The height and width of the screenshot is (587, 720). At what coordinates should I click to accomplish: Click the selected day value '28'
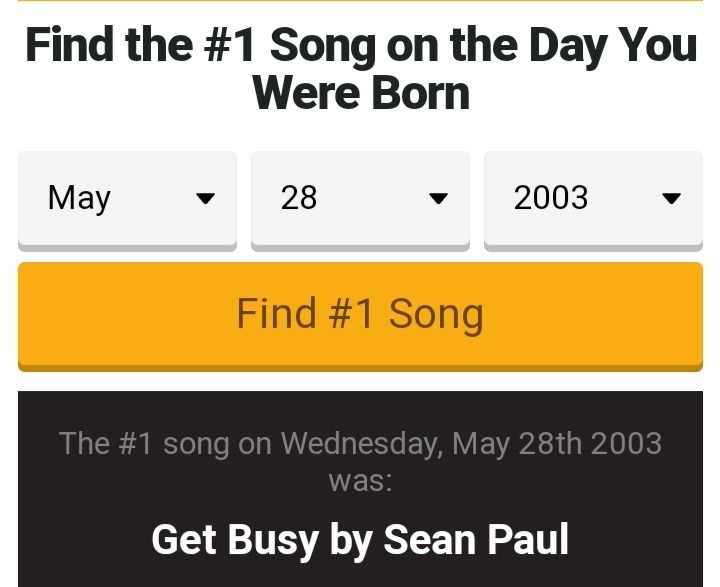(x=299, y=198)
